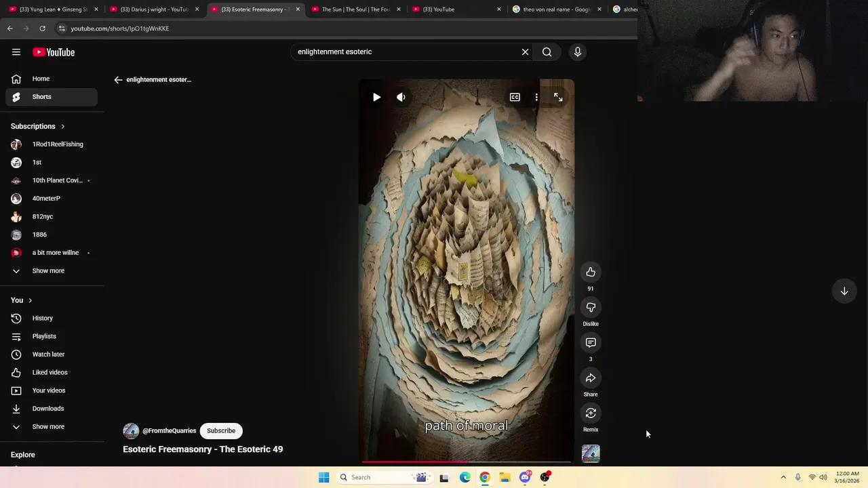
Task: Open History from the sidebar
Action: coord(42,318)
